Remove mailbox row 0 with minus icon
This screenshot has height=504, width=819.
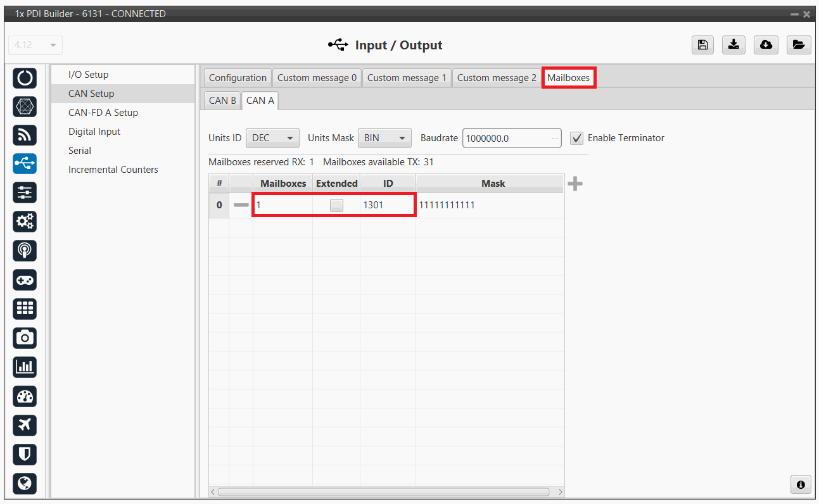click(241, 205)
